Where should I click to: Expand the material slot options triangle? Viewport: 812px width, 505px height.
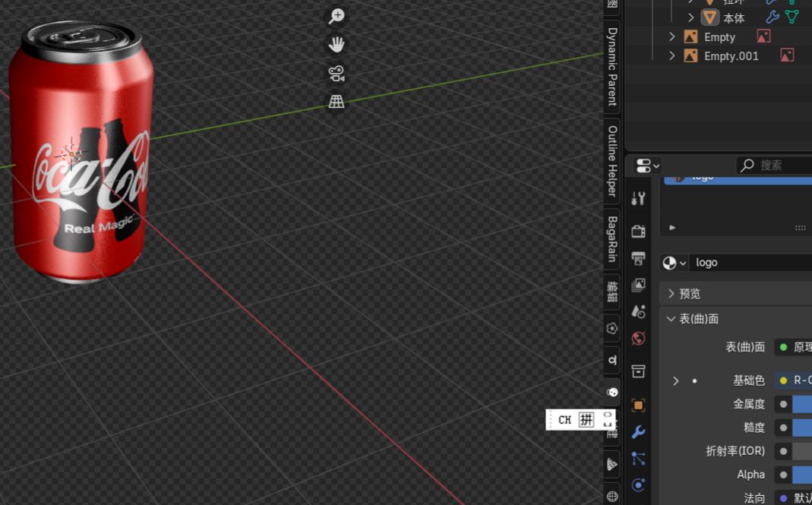(672, 227)
